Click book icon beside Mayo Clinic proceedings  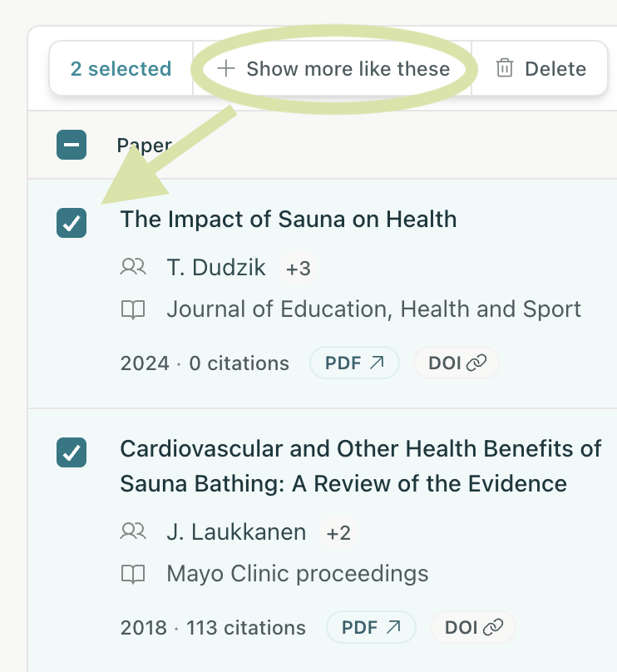(x=133, y=575)
